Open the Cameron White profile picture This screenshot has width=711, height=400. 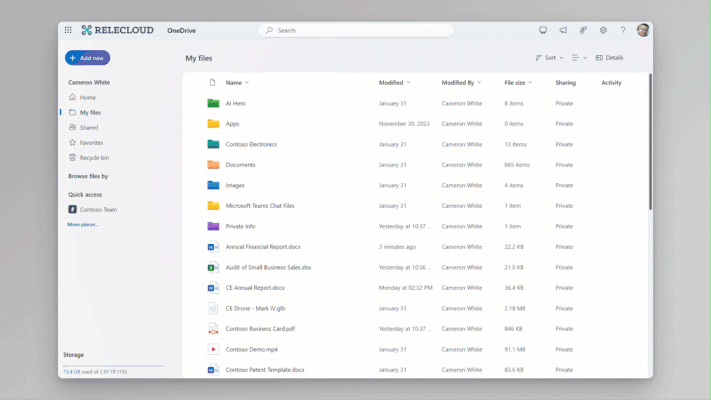[643, 30]
